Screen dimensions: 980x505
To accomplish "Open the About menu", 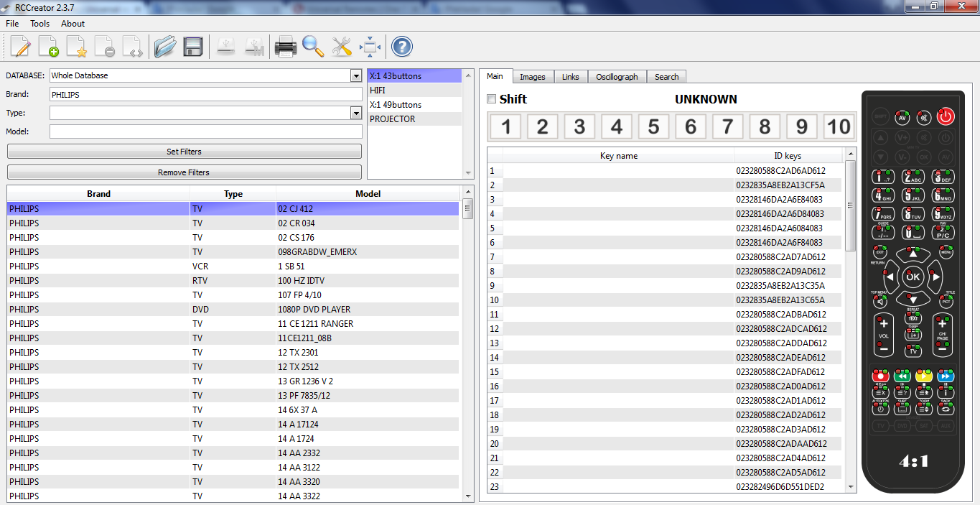I will (x=73, y=24).
